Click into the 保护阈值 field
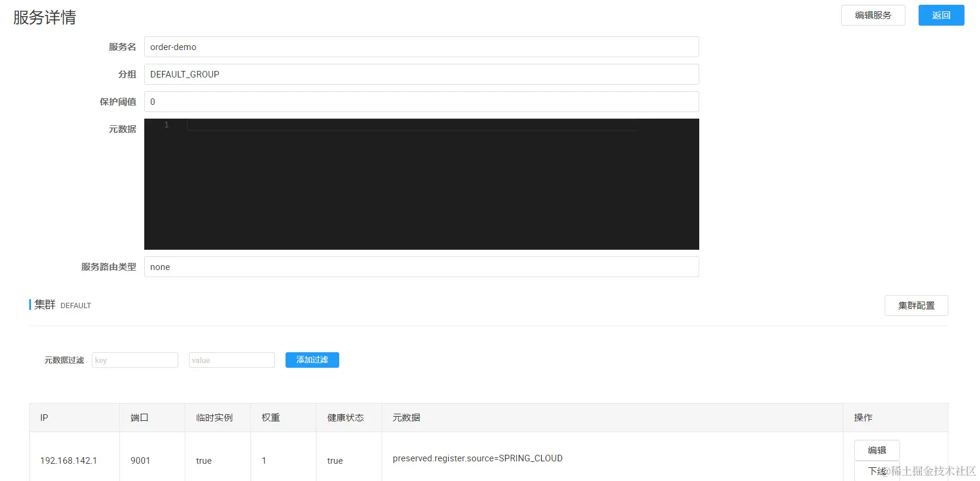Screen dimensions: 980x481 click(x=421, y=102)
